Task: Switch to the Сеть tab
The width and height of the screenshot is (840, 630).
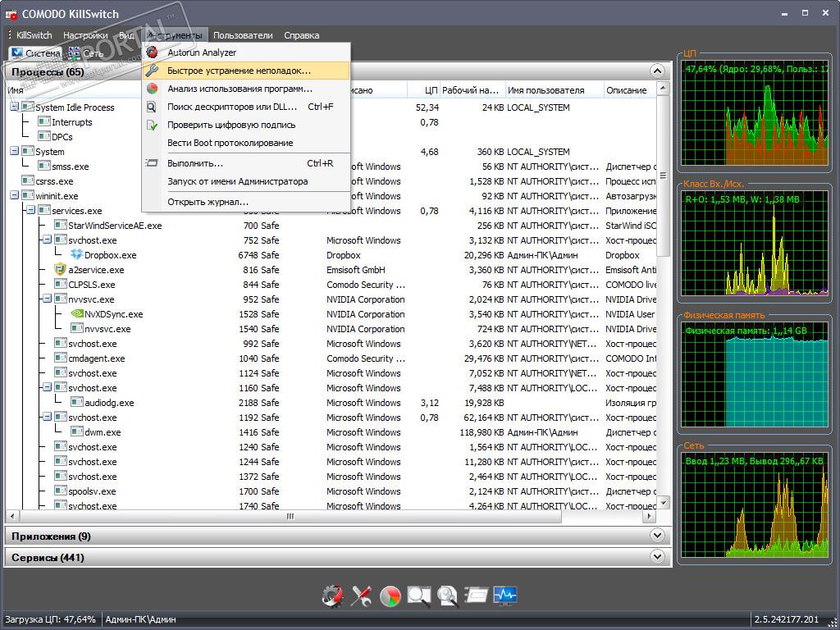Action: click(85, 53)
